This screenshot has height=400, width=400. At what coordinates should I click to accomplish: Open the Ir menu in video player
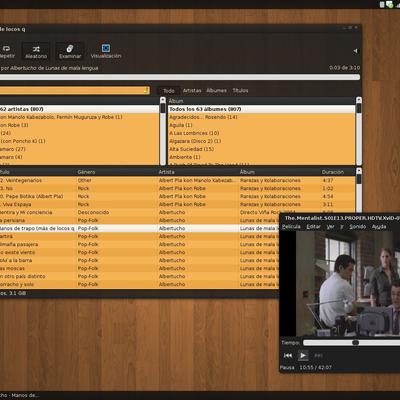[342, 227]
